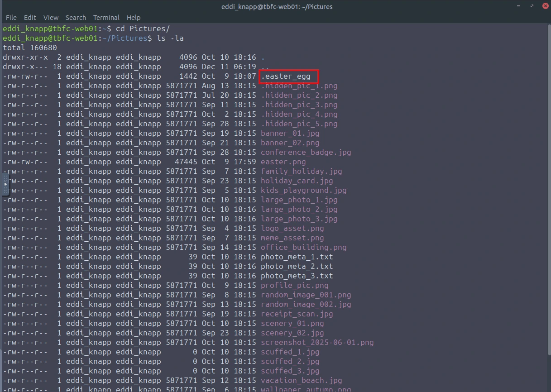The width and height of the screenshot is (551, 392).
Task: Open the Terminal menu
Action: pos(106,18)
